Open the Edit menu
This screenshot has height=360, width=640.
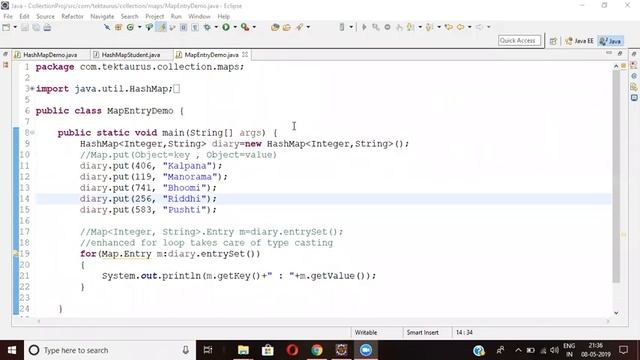(24, 16)
